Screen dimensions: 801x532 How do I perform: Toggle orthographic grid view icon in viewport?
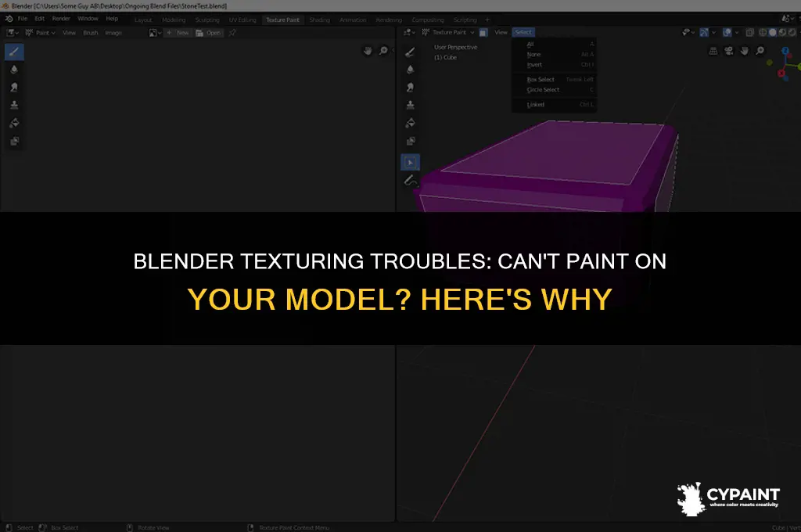[x=713, y=51]
